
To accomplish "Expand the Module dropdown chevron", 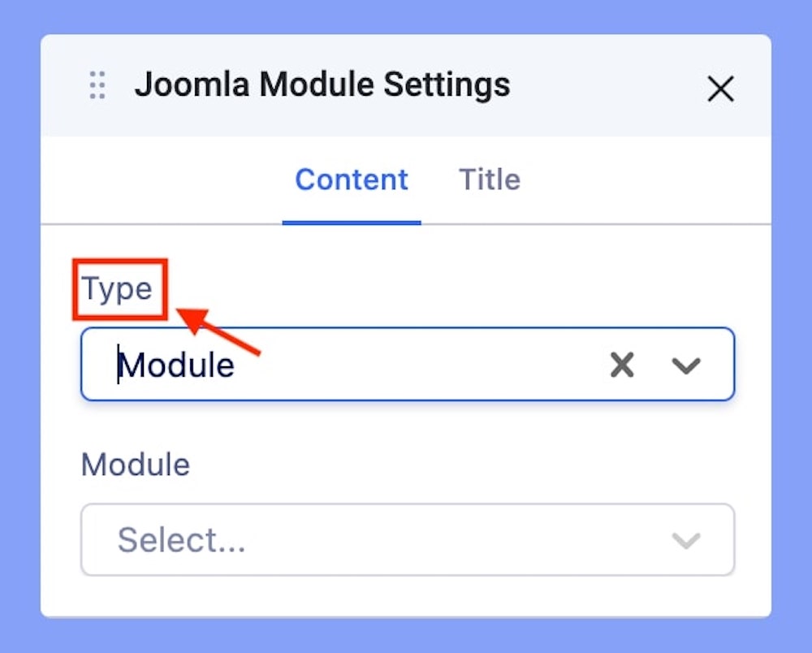I will click(x=686, y=540).
